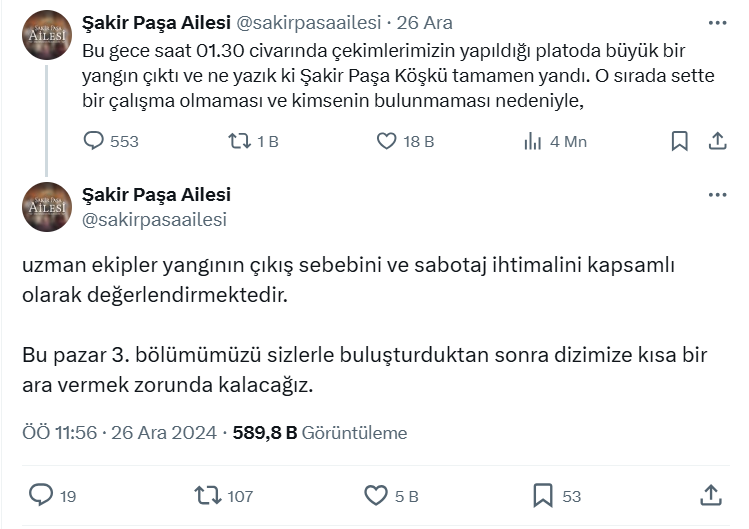View analytics icon showing 4 Mn views
749x529 pixels.
[532, 141]
